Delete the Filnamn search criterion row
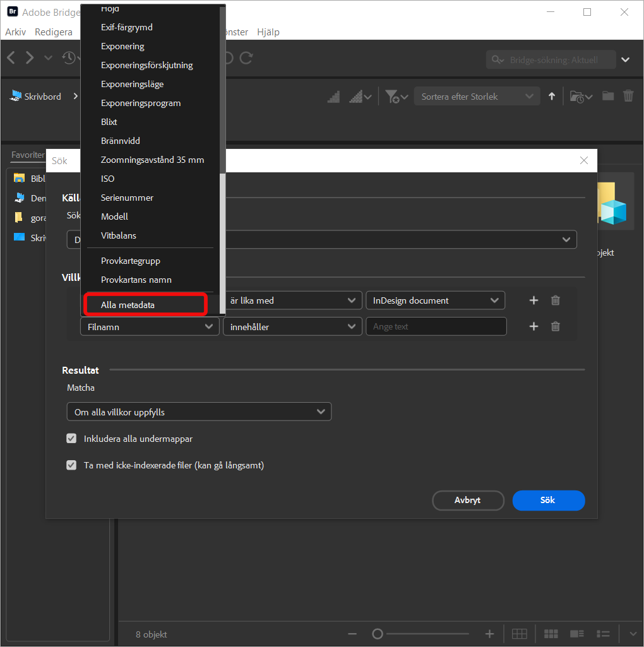The image size is (644, 647). click(x=556, y=326)
